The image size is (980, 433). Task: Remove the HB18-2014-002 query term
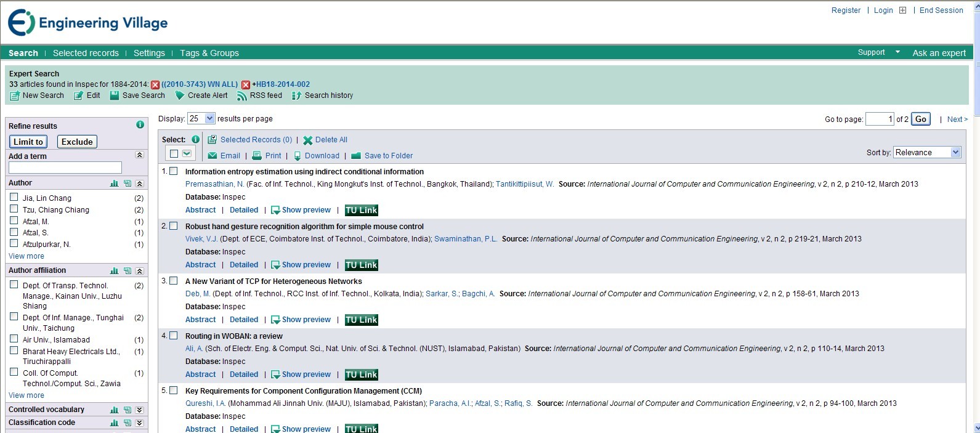point(246,85)
